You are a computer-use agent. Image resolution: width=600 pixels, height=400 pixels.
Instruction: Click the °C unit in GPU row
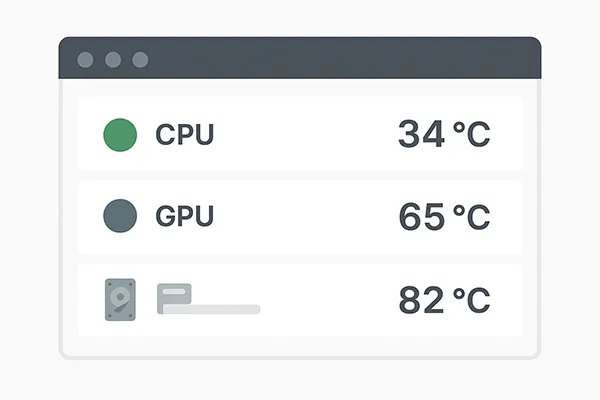[471, 216]
